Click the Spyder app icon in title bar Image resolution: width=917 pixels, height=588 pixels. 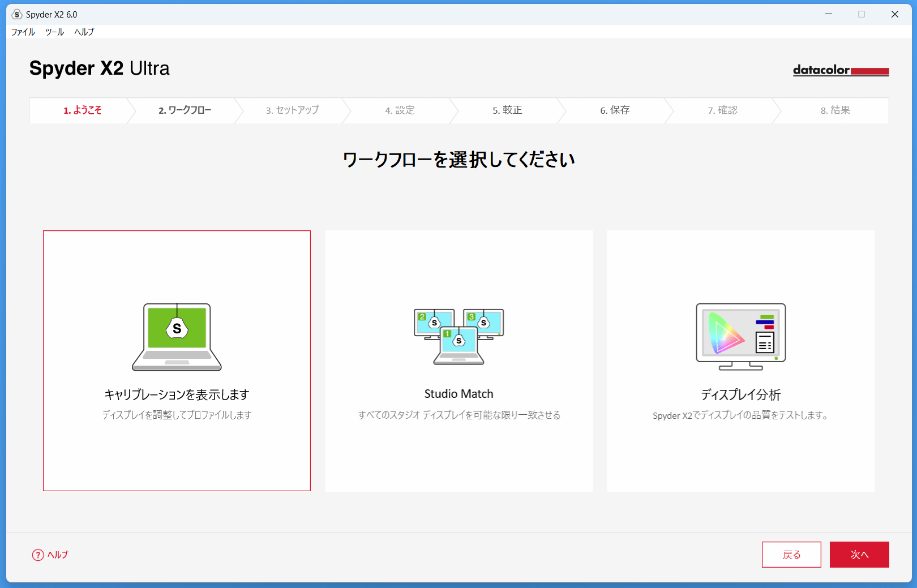(17, 14)
